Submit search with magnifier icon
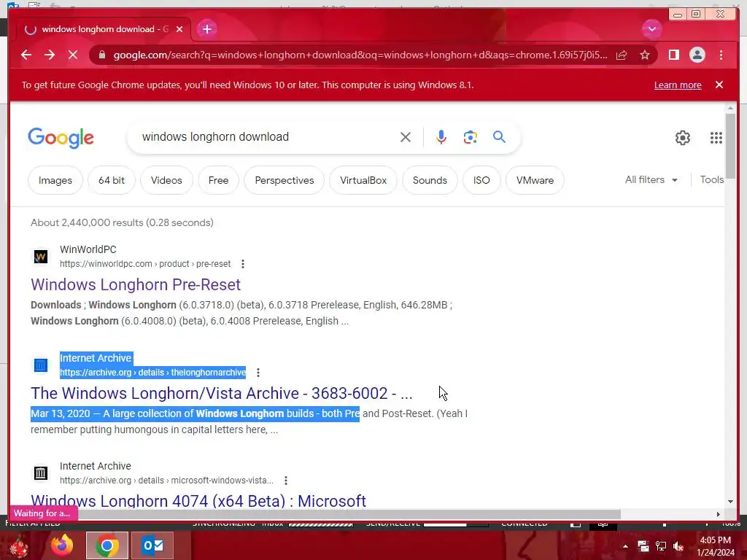 499,137
